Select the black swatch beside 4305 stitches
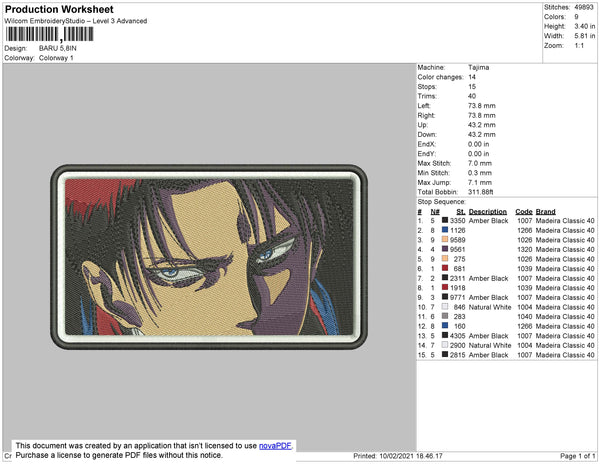 (x=445, y=335)
